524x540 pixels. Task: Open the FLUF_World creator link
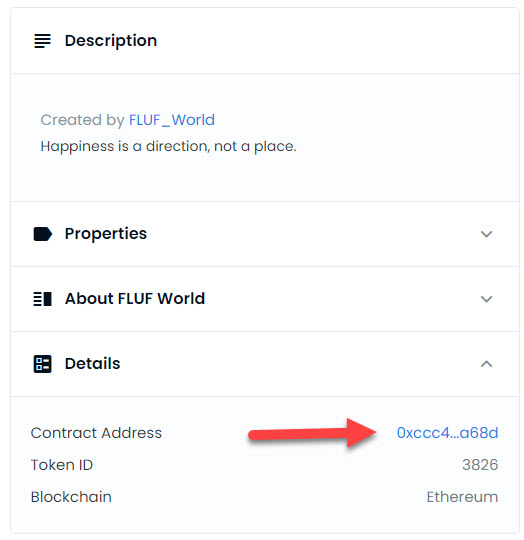(x=172, y=120)
